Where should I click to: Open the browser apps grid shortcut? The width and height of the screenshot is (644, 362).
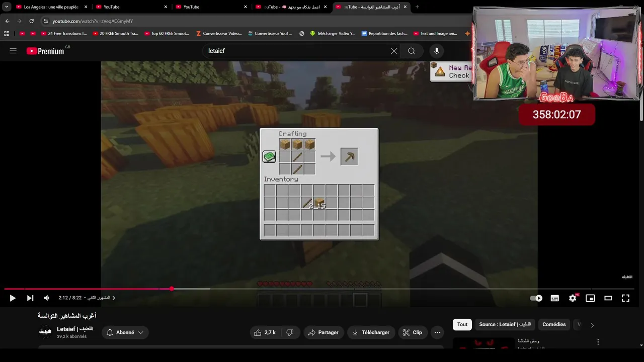pos(7,34)
